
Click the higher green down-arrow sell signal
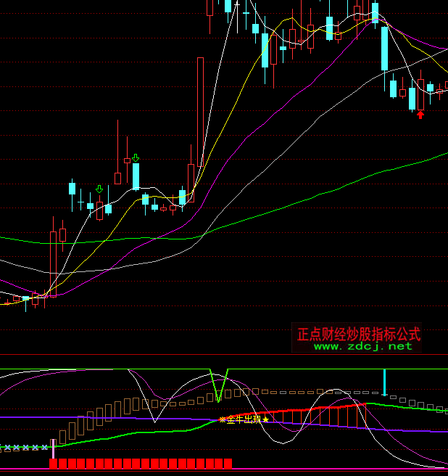135,157
